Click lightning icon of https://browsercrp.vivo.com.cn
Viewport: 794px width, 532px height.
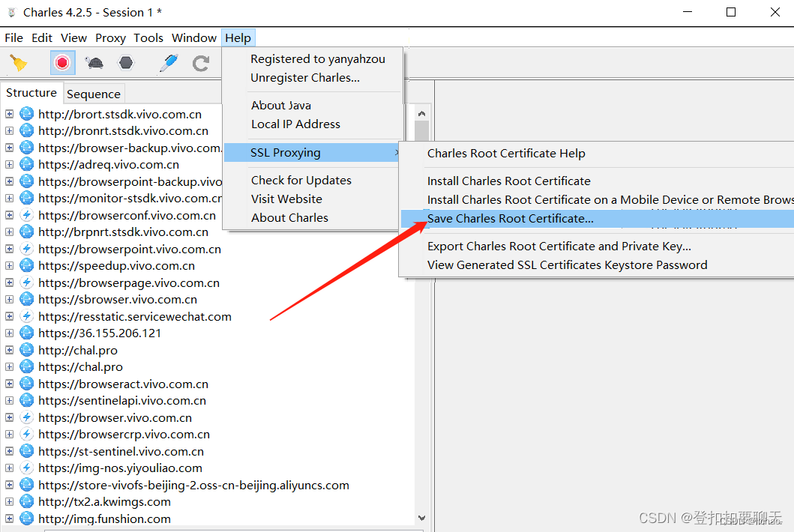(x=26, y=435)
